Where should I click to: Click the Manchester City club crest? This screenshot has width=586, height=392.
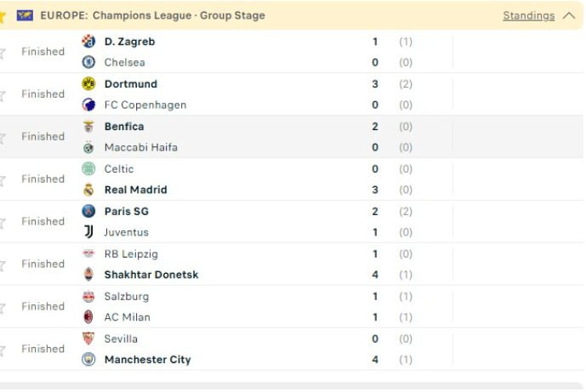(x=88, y=360)
